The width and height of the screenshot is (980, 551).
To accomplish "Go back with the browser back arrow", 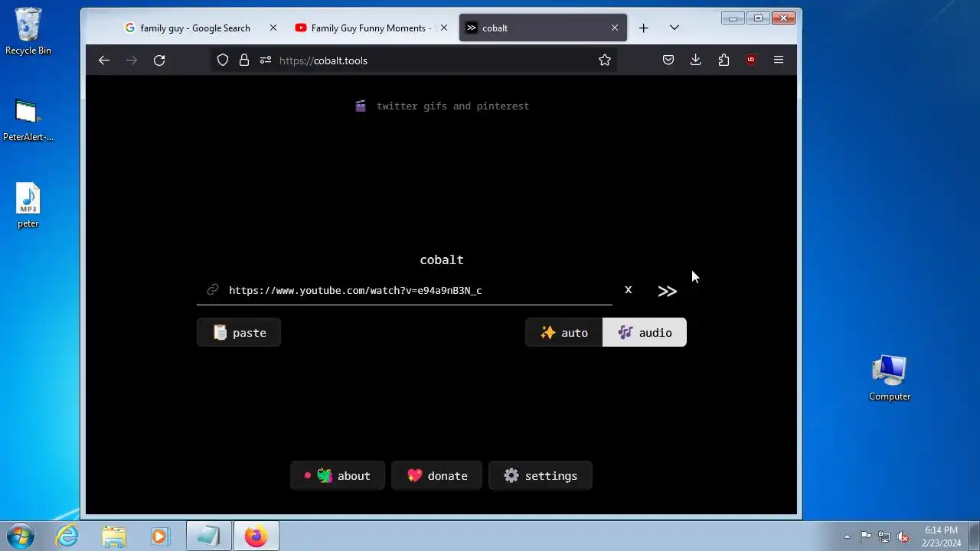I will coord(104,60).
